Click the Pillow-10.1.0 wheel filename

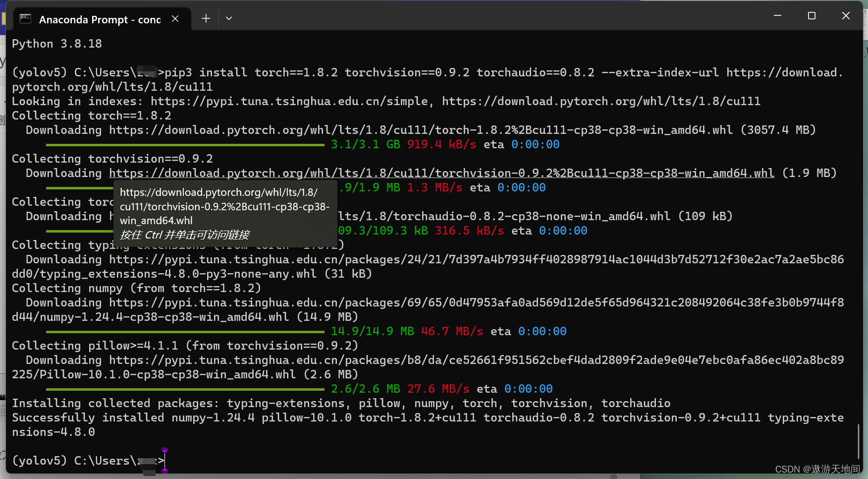pos(167,374)
